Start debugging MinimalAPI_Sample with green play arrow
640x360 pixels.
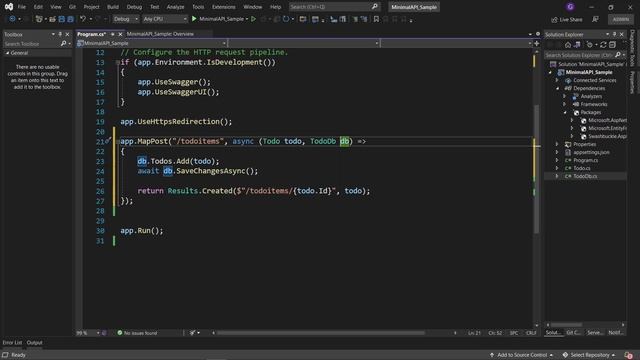(x=194, y=19)
